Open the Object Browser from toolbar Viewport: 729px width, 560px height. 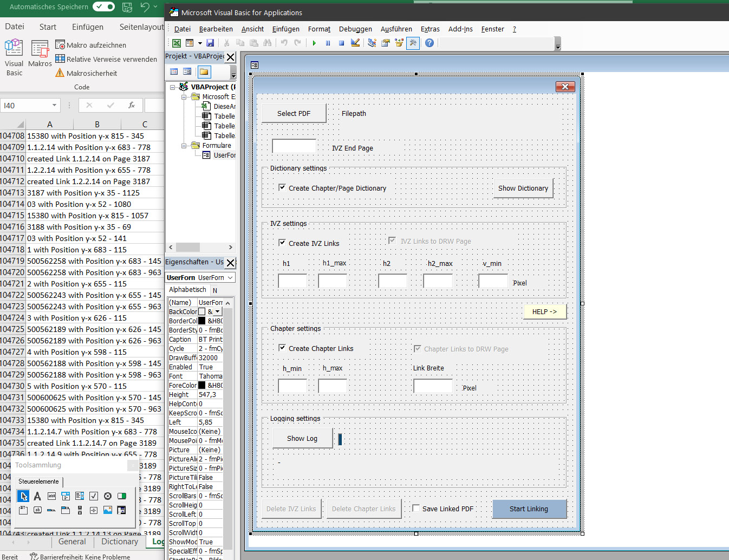click(x=399, y=43)
